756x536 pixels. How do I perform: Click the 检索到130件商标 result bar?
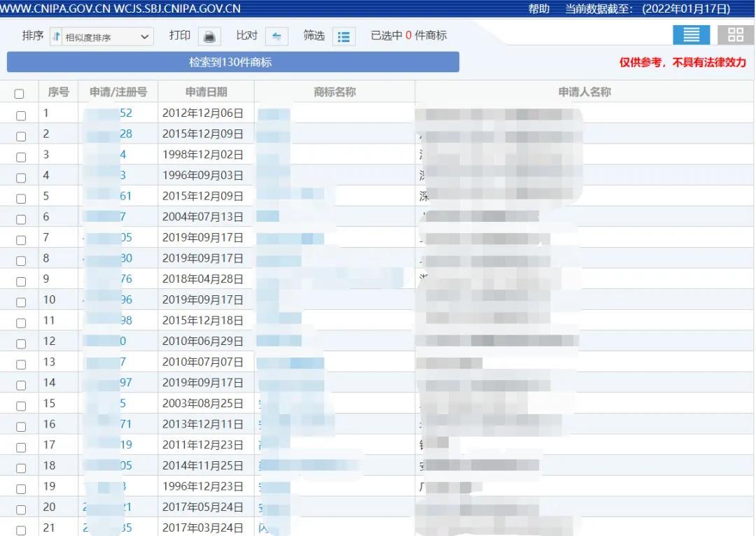pos(233,62)
